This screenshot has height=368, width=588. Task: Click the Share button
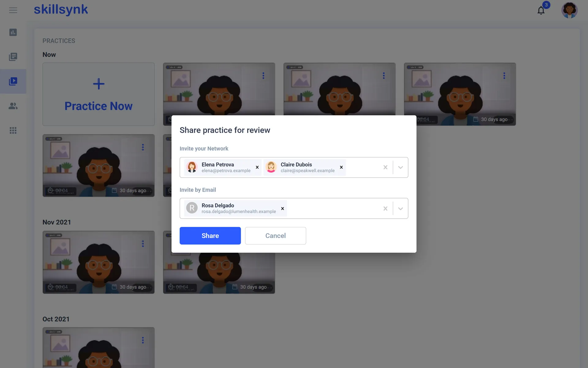pyautogui.click(x=210, y=236)
